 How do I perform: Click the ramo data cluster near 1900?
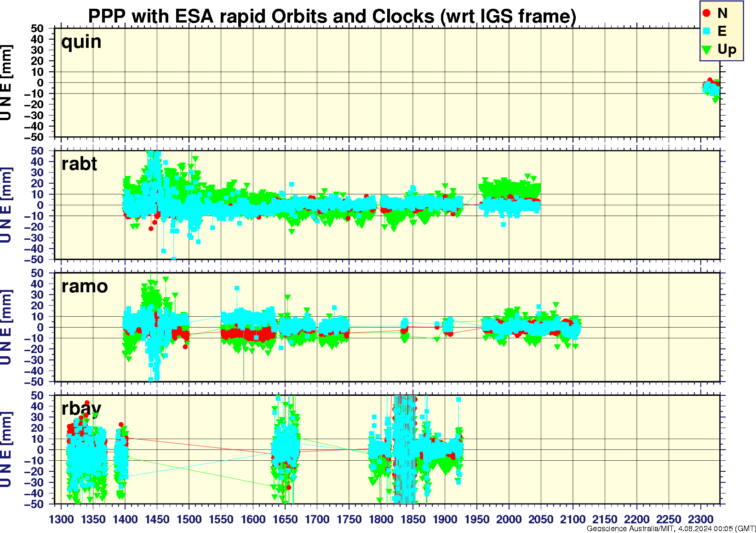(447, 326)
